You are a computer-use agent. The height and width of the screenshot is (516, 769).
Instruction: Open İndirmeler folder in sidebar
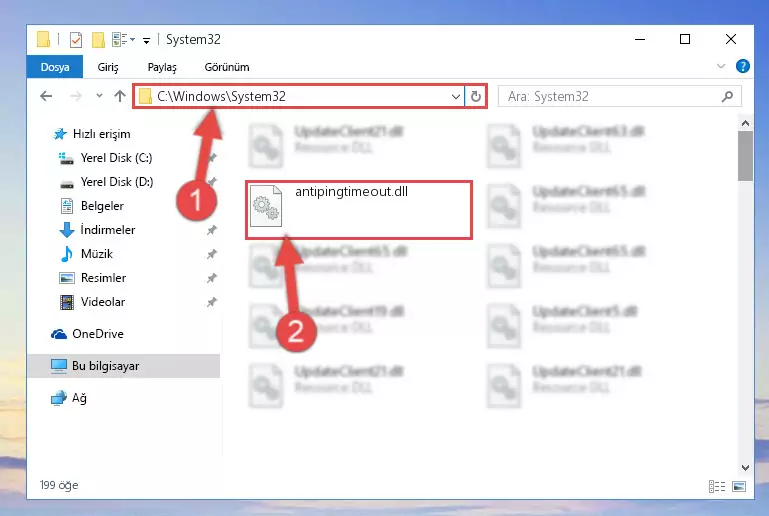97,230
